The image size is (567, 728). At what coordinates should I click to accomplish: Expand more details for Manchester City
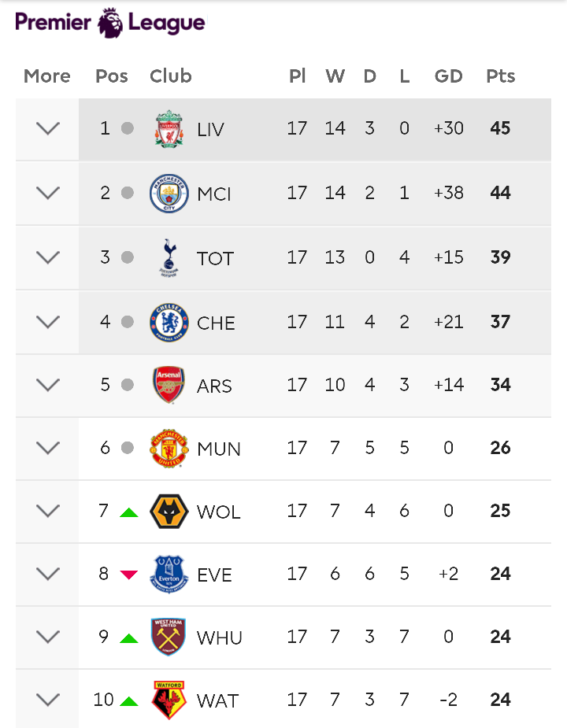tap(48, 193)
